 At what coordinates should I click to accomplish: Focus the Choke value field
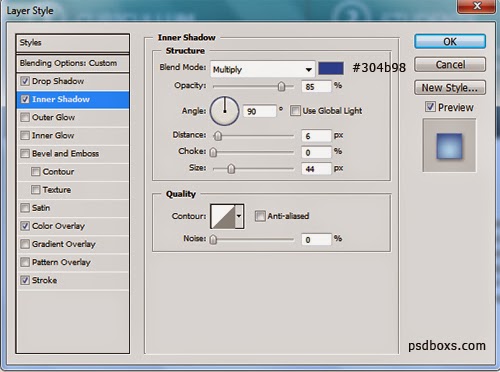coord(316,152)
